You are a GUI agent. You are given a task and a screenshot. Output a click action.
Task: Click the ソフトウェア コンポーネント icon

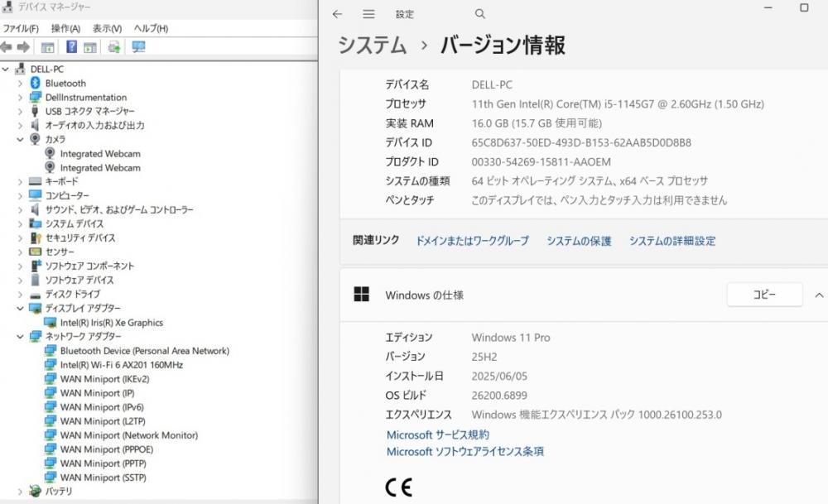pyautogui.click(x=36, y=266)
